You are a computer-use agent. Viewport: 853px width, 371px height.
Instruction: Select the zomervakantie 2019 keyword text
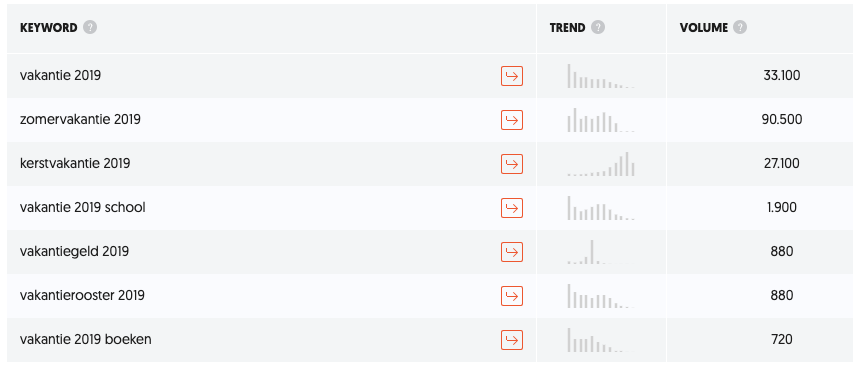[80, 119]
